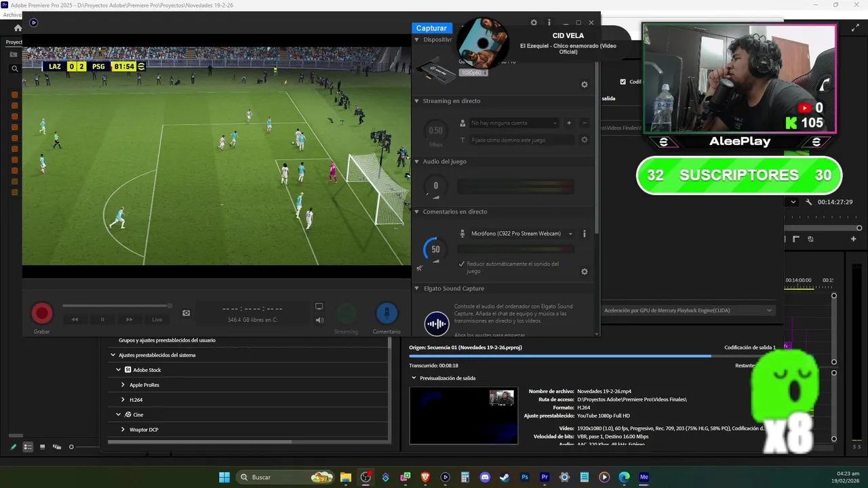Screen dimensions: 868x488
Task: Toggle the Codif checkbox in export window
Action: coord(623,82)
